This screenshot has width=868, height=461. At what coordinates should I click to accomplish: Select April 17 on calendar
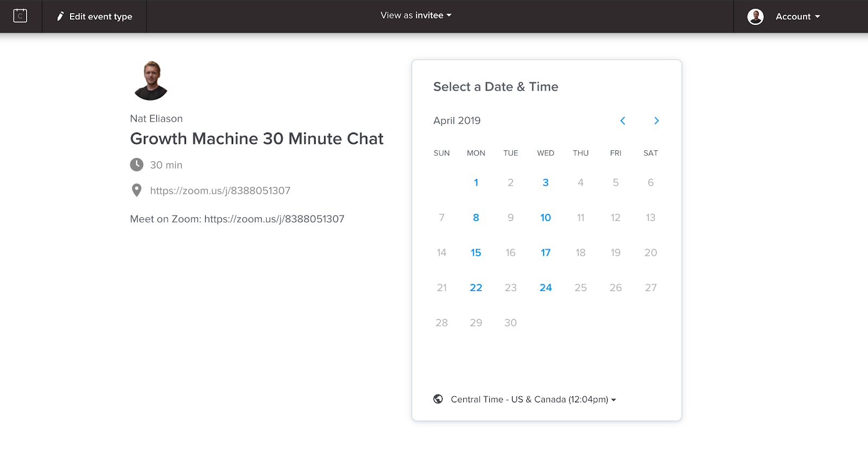pyautogui.click(x=546, y=252)
